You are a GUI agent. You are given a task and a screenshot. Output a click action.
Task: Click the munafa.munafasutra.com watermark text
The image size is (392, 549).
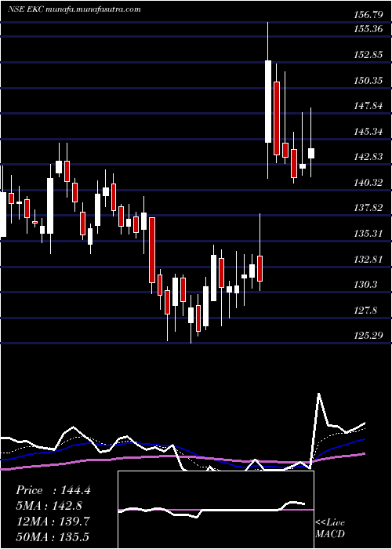pyautogui.click(x=93, y=9)
